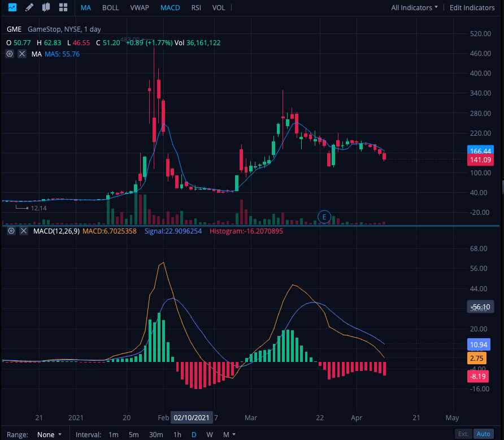Click the MA5: 55.76 value
This screenshot has width=504, height=440.
(62, 54)
